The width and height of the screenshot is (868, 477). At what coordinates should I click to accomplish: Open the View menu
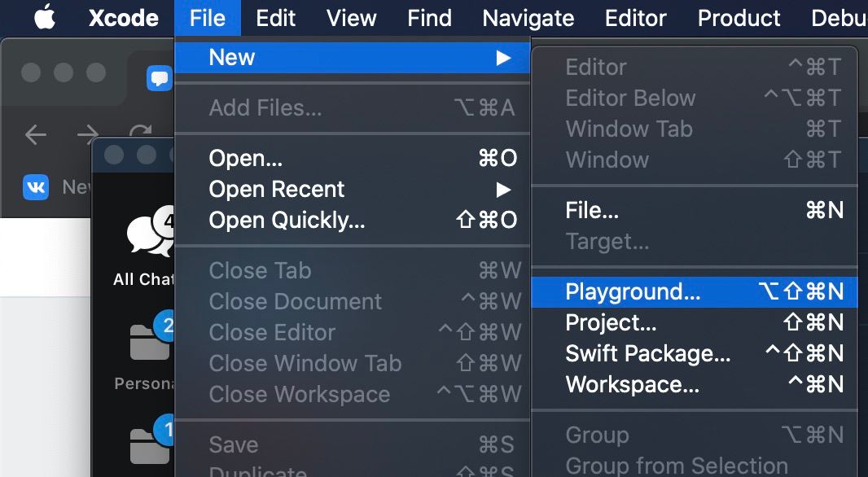351,18
